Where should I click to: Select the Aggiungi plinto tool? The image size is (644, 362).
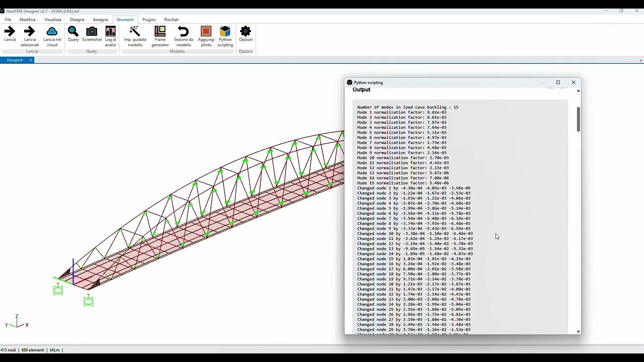click(x=206, y=37)
